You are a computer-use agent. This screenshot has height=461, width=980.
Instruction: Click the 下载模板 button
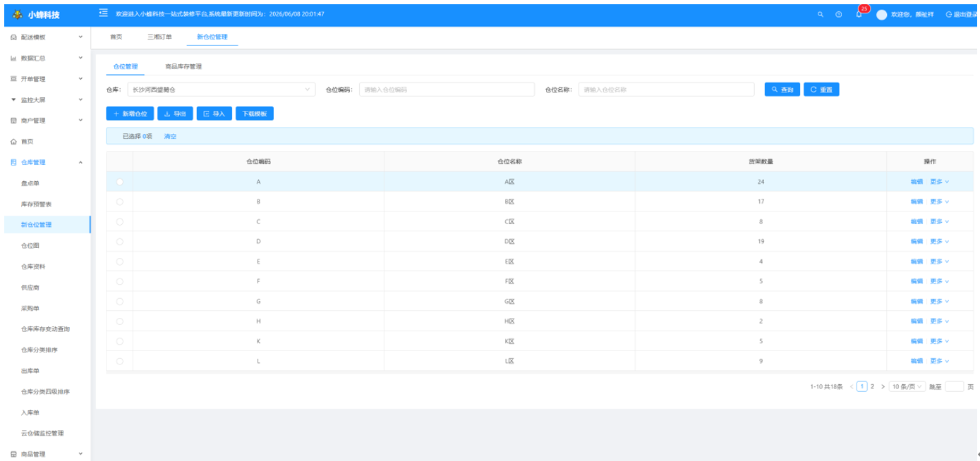click(255, 113)
